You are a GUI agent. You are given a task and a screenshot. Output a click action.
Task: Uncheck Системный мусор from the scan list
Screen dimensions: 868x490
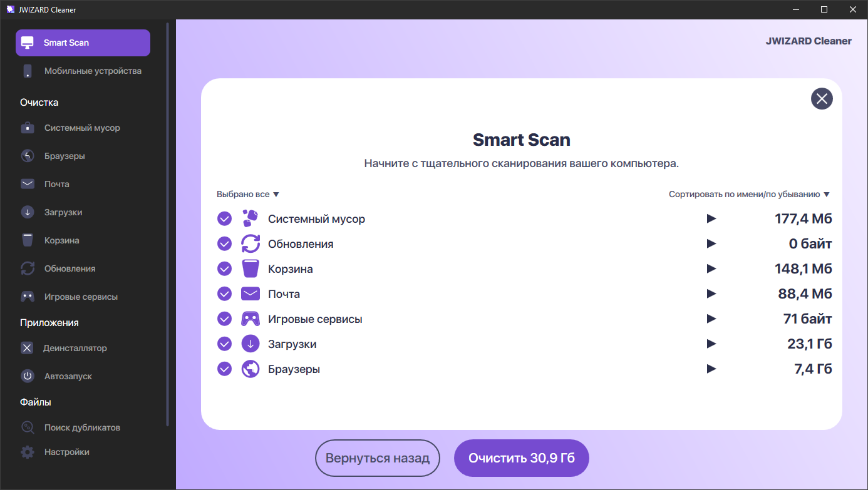pos(224,218)
